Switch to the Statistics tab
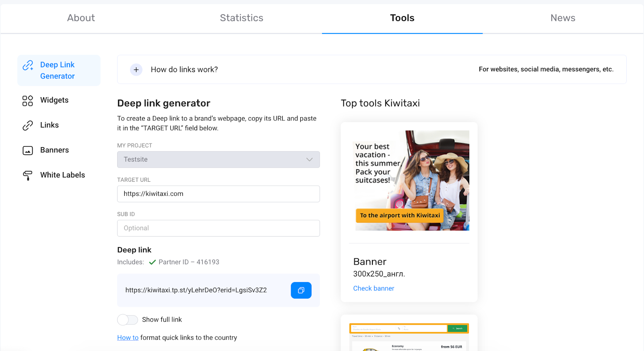The height and width of the screenshot is (351, 644). coord(242,18)
